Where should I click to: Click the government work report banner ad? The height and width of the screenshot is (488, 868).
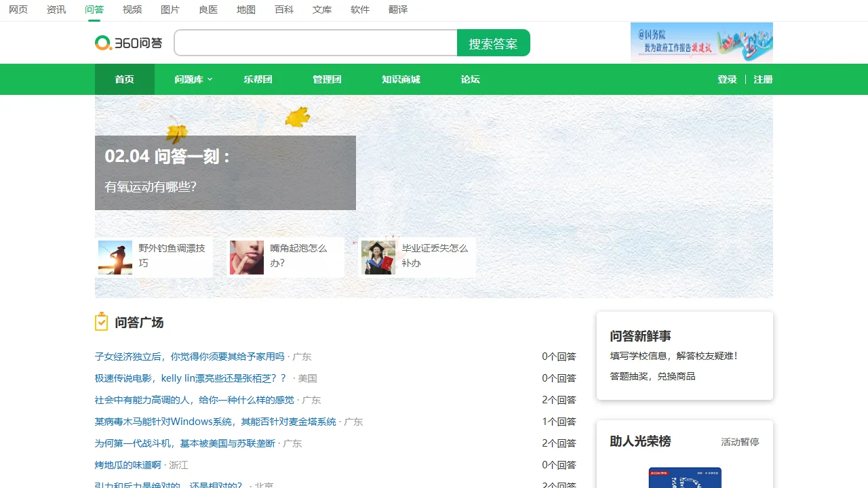coord(701,42)
